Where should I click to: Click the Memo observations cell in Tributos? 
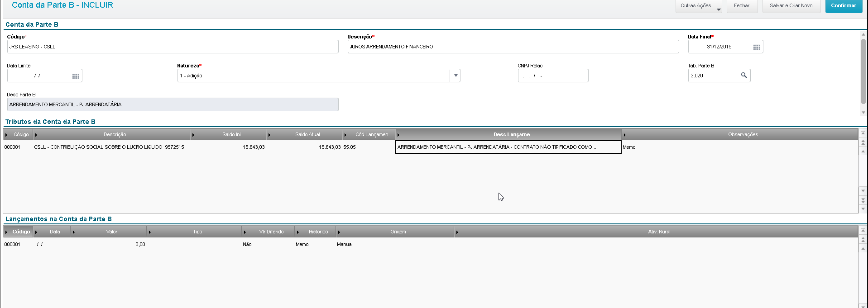click(x=740, y=147)
